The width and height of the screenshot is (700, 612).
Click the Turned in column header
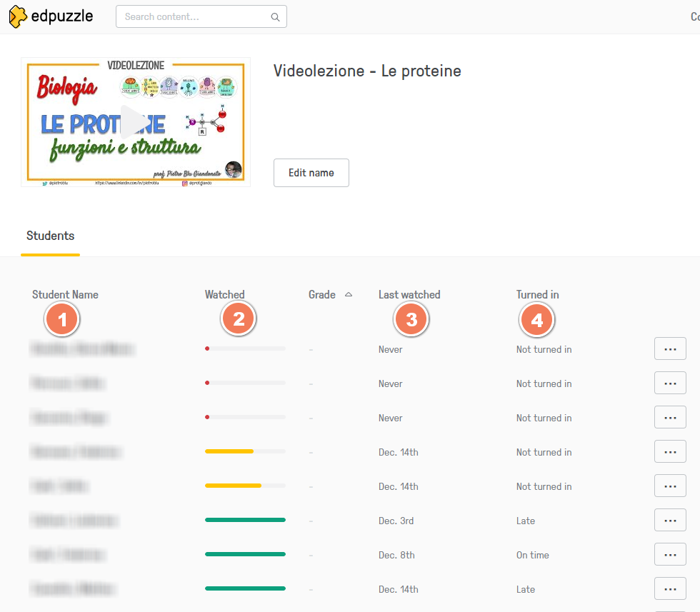point(537,294)
